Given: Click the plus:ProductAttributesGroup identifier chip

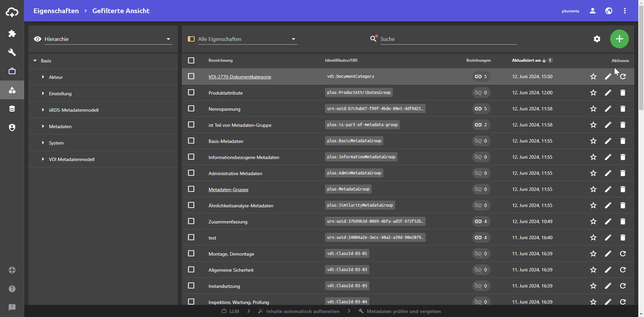Looking at the screenshot, I should [359, 93].
